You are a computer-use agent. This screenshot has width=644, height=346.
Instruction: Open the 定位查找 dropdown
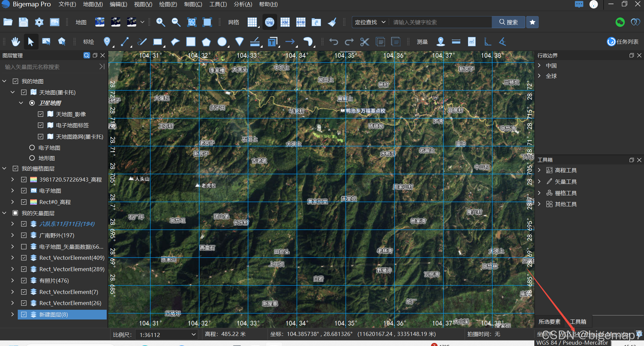[x=370, y=22]
